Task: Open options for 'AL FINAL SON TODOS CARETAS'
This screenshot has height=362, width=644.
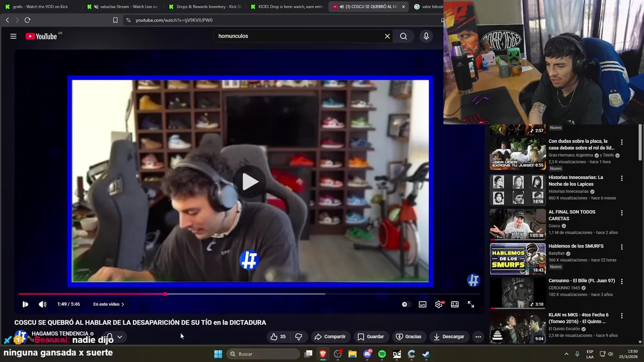Action: point(621,213)
